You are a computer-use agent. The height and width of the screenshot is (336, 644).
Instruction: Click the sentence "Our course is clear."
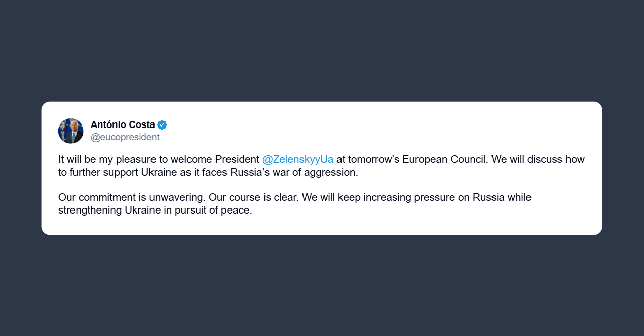coord(254,197)
